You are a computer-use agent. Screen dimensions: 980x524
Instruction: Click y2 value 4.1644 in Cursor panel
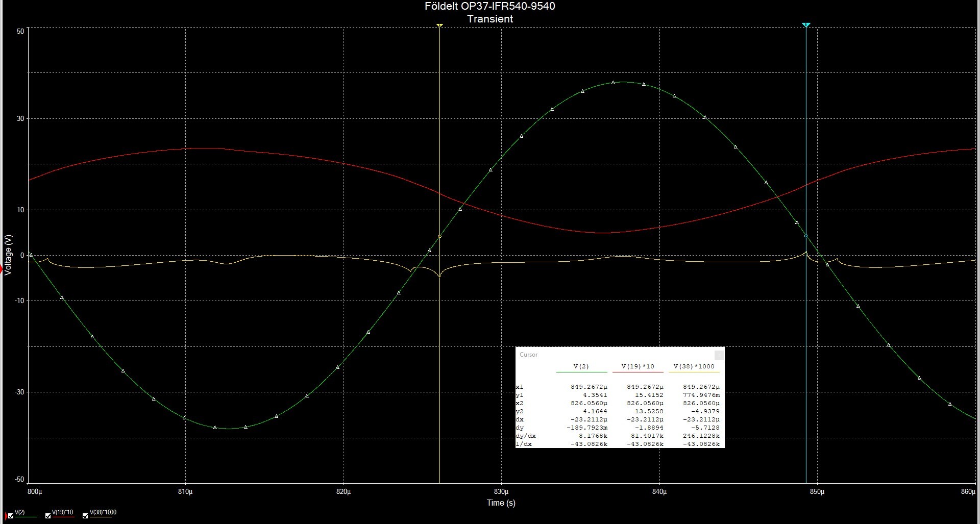596,411
